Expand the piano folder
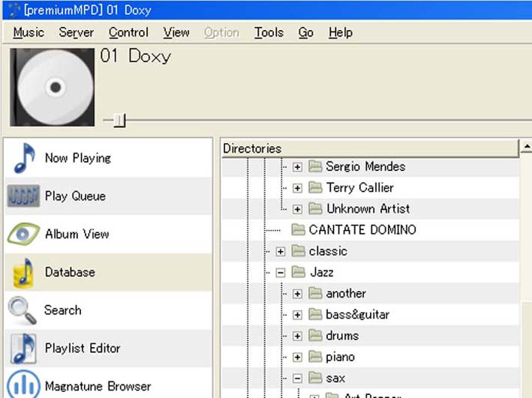Image resolution: width=532 pixels, height=398 pixels. click(x=297, y=358)
